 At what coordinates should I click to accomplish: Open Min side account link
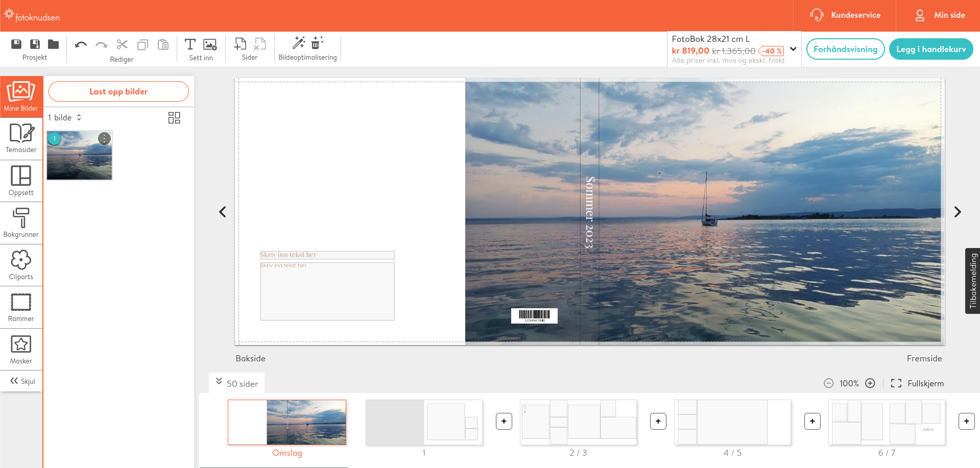(x=940, y=15)
